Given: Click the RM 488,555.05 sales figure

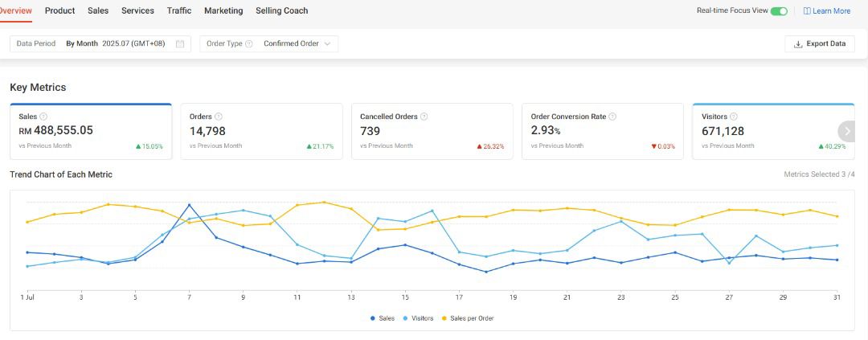Looking at the screenshot, I should (x=56, y=131).
